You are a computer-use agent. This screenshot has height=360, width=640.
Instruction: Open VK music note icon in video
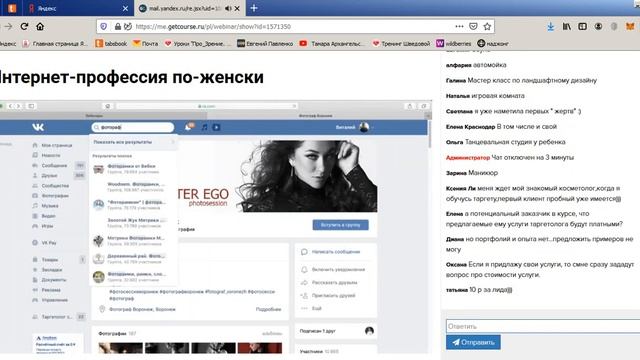204,127
